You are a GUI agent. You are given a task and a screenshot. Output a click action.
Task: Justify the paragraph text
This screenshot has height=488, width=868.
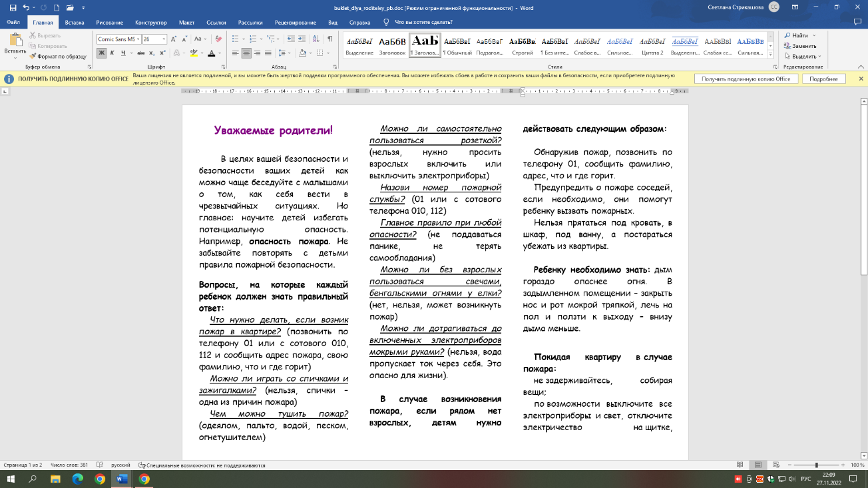[268, 53]
